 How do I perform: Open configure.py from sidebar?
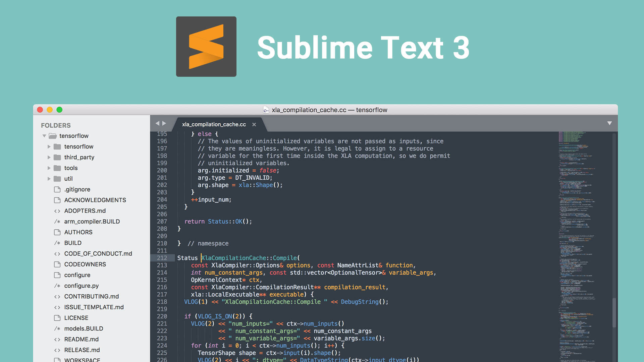pyautogui.click(x=82, y=286)
